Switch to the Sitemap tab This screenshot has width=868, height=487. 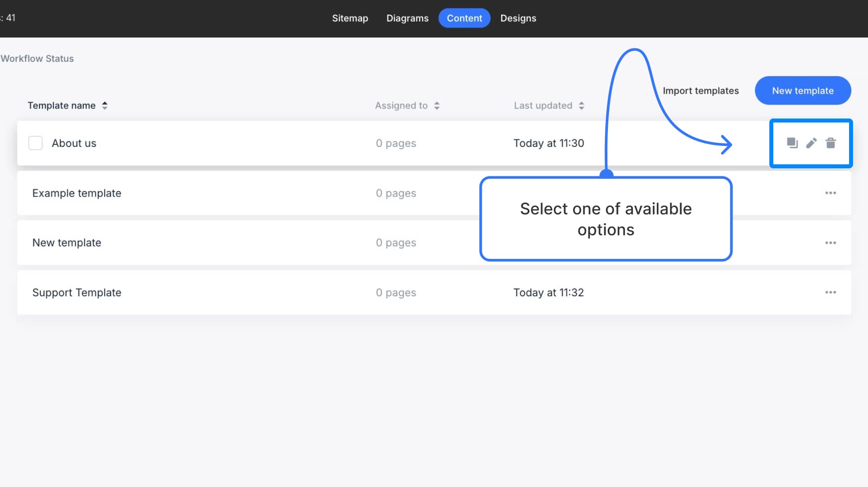click(350, 18)
